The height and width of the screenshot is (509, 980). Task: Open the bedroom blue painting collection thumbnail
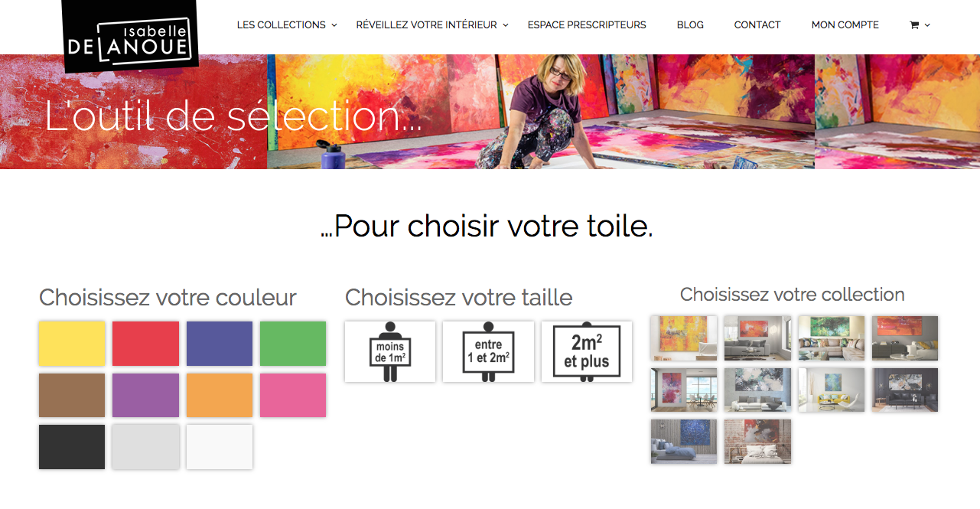[684, 441]
